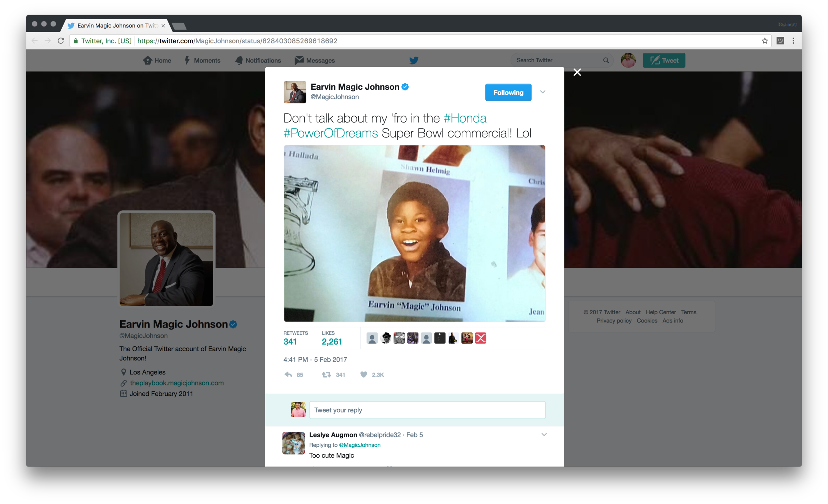Click the Tweet your reply field
The width and height of the screenshot is (828, 504).
click(427, 410)
